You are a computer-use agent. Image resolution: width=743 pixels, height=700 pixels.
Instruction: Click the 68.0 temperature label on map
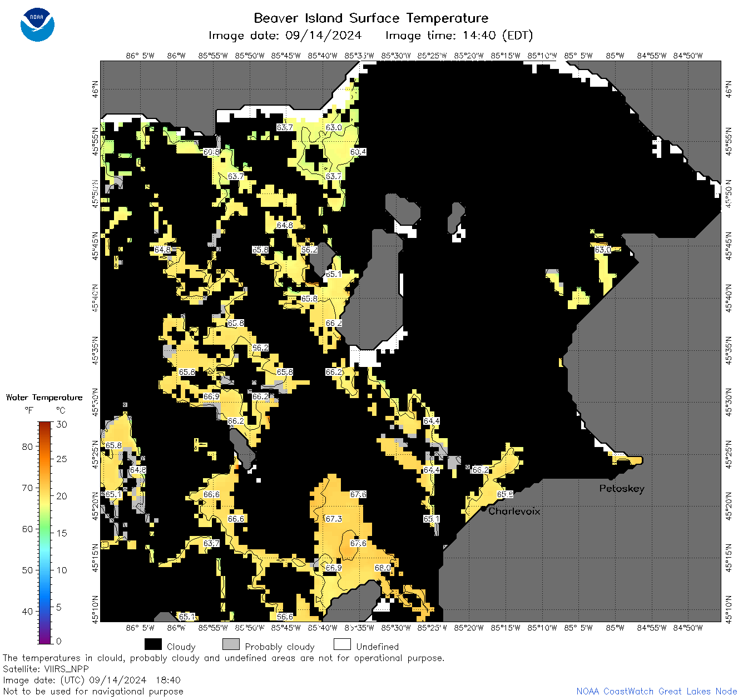tap(383, 568)
